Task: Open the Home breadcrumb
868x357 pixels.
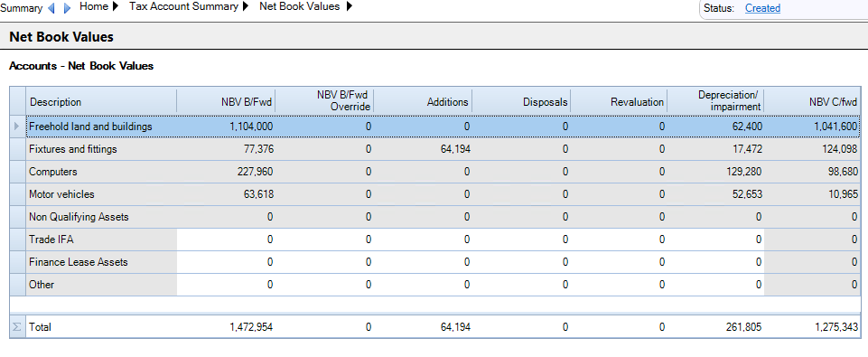Action: pos(94,7)
